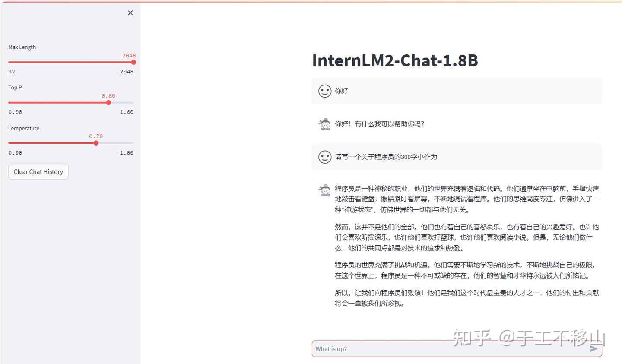This screenshot has height=364, width=622.
Task: Click the Temperature value 0.70 label
Action: pyautogui.click(x=95, y=136)
